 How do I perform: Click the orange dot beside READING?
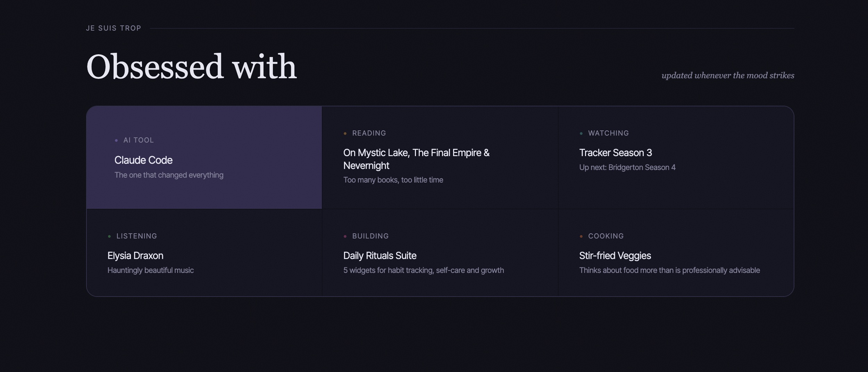pos(345,134)
